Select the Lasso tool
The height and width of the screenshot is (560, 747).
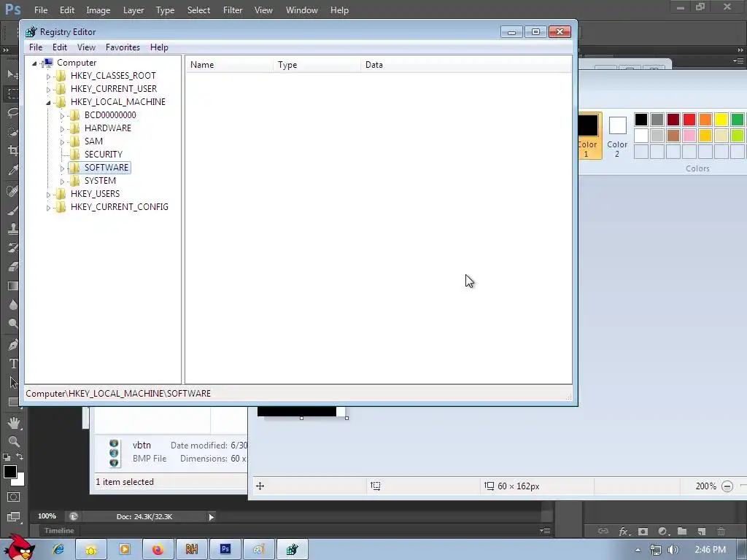pos(12,113)
